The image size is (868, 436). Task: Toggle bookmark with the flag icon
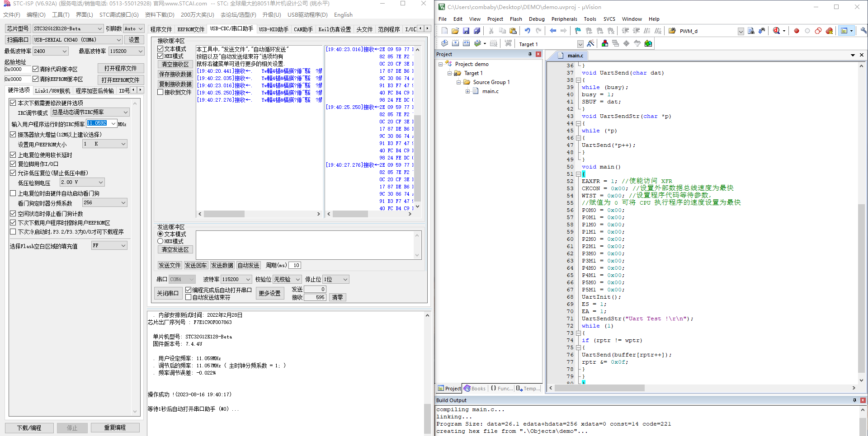pos(578,31)
